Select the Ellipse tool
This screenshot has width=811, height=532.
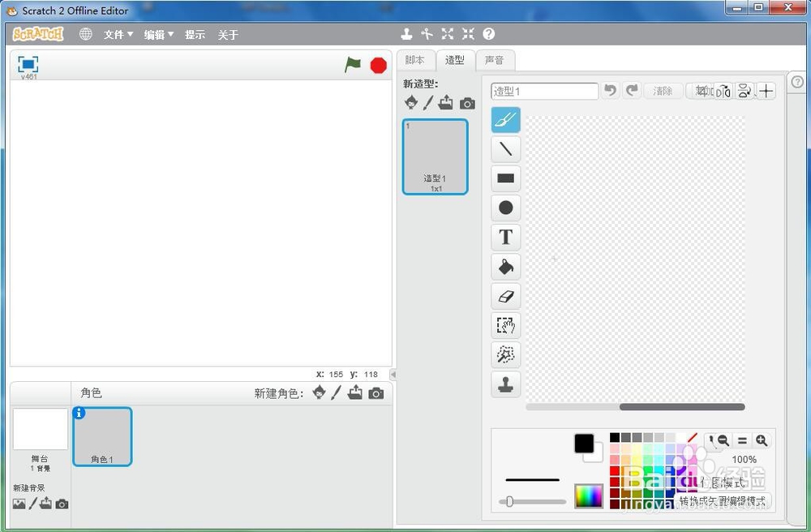(505, 208)
